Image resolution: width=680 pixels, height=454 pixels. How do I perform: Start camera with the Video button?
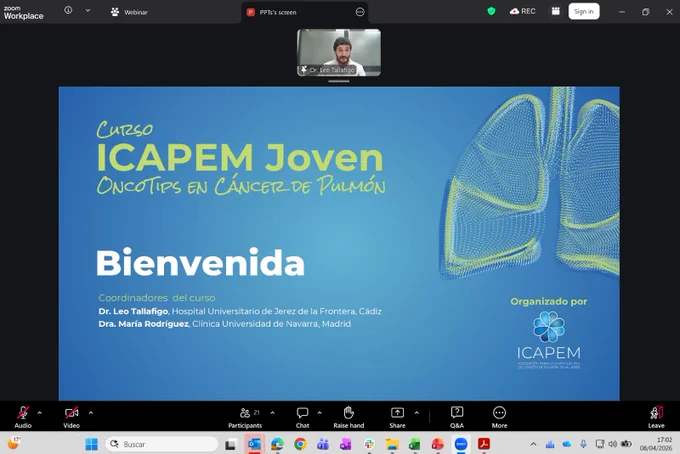point(72,417)
